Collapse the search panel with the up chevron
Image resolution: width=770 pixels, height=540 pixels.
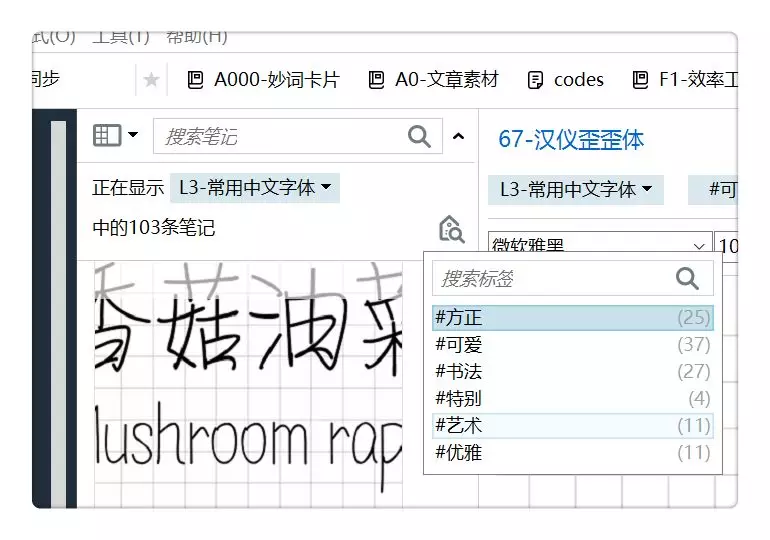458,136
